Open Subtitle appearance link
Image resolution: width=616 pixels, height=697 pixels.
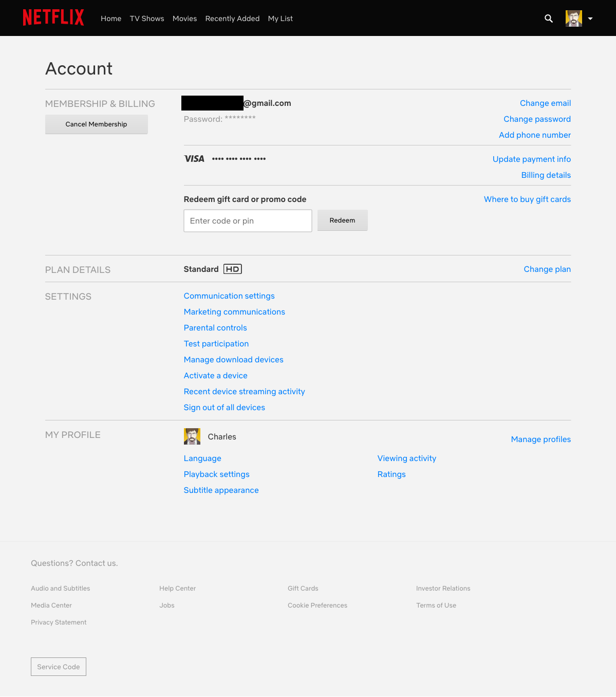tap(221, 490)
